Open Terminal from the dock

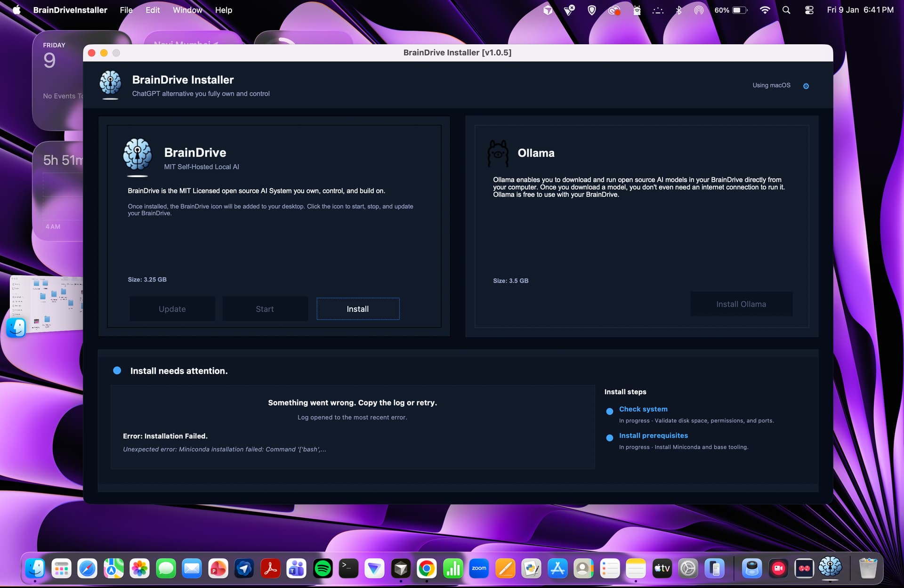point(348,569)
